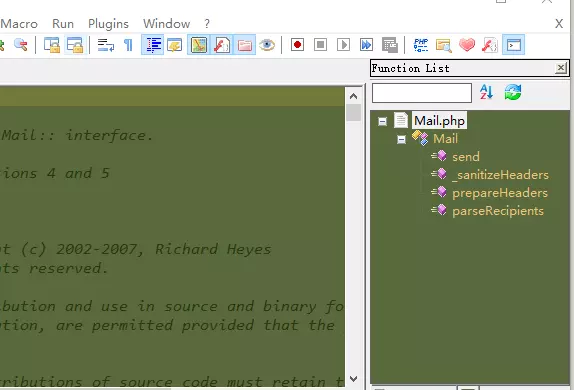Collapse the Mail class node
The image size is (574, 390).
pos(402,140)
